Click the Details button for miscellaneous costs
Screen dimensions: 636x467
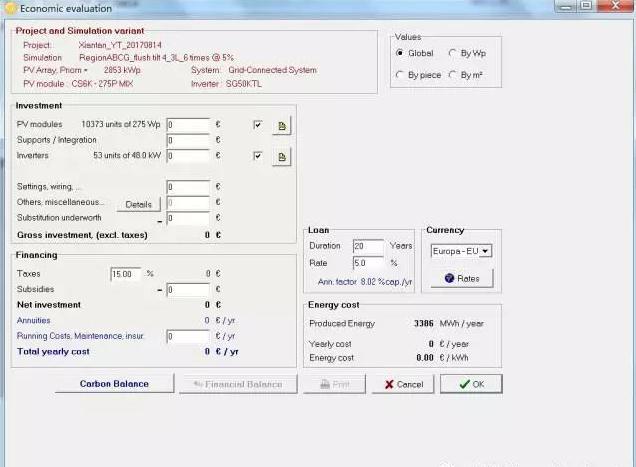(138, 204)
